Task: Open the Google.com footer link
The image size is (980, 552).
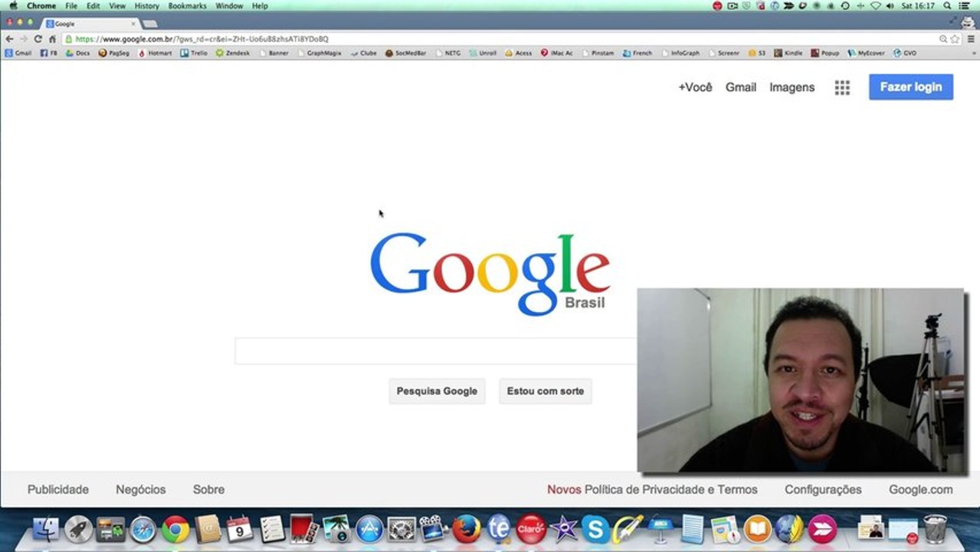Action: 921,489
